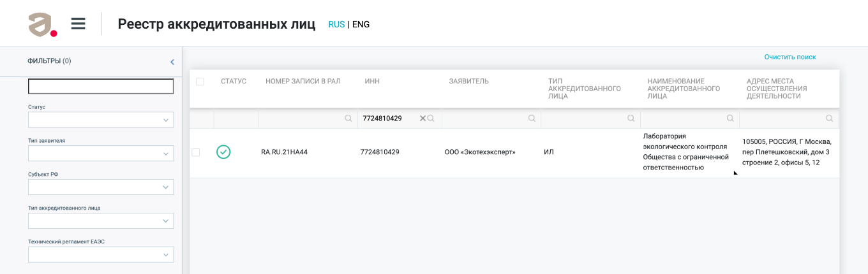
Task: Open the Статус dropdown filter
Action: (101, 120)
